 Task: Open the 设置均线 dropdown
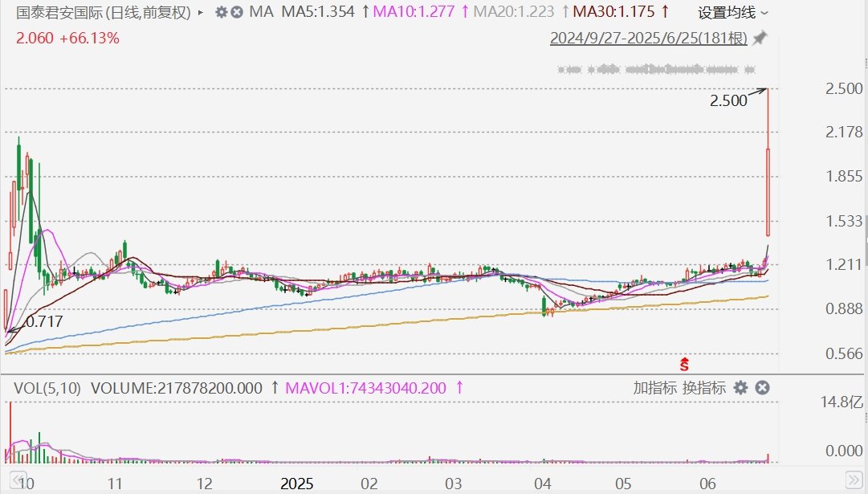pos(733,12)
